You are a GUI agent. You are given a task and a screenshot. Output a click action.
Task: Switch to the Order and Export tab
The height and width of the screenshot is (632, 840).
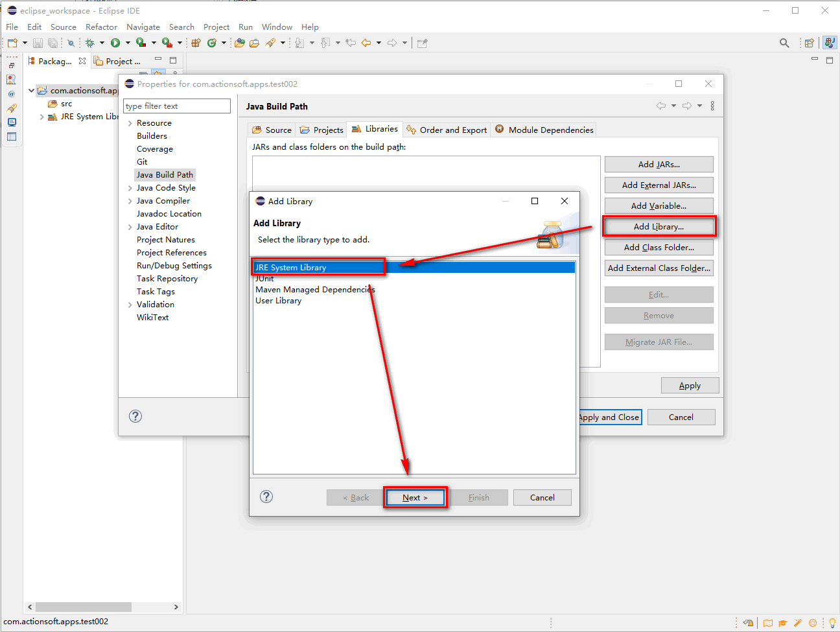tap(446, 130)
